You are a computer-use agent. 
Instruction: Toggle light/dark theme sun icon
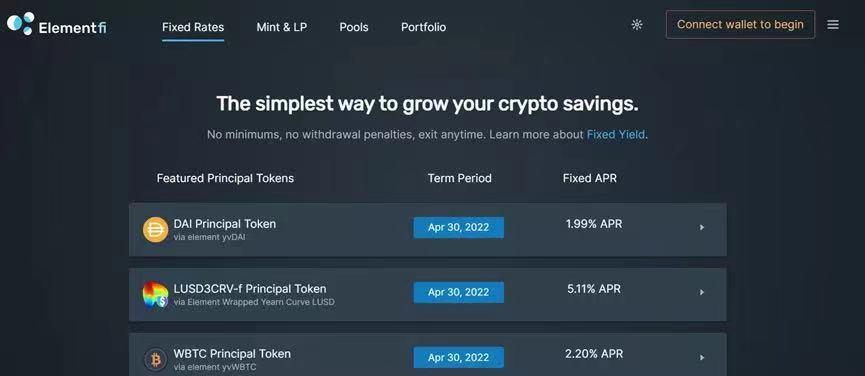pyautogui.click(x=637, y=25)
